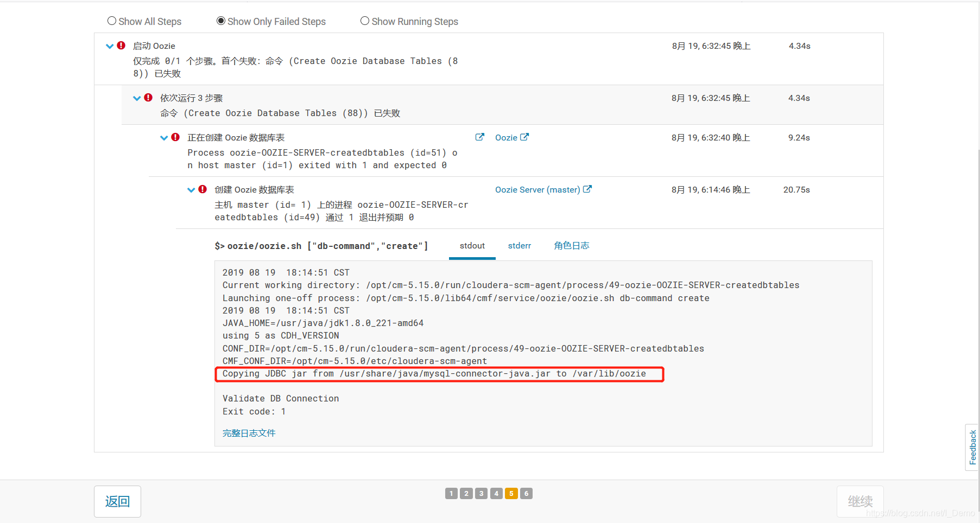Select Show All Steps radio button

tap(112, 21)
